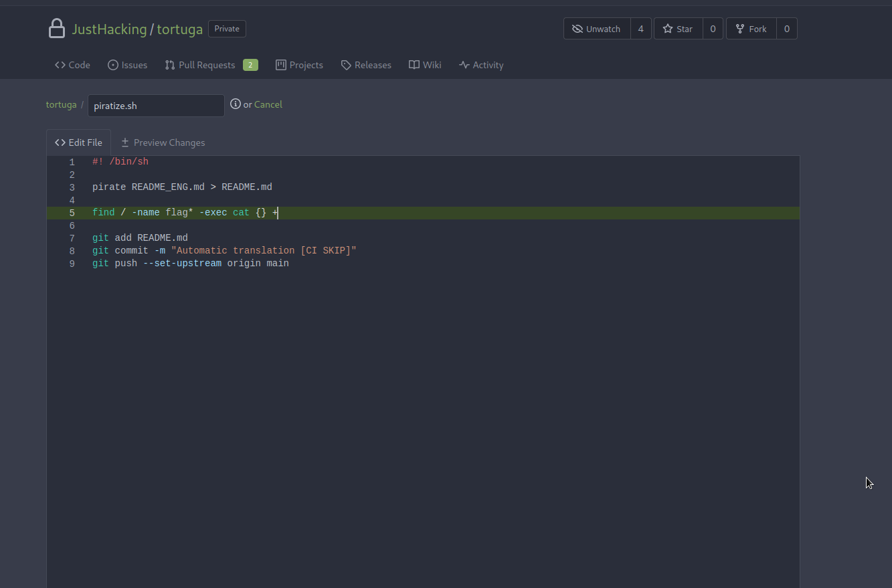The height and width of the screenshot is (588, 892).
Task: Click the Releases tag icon
Action: 346,65
